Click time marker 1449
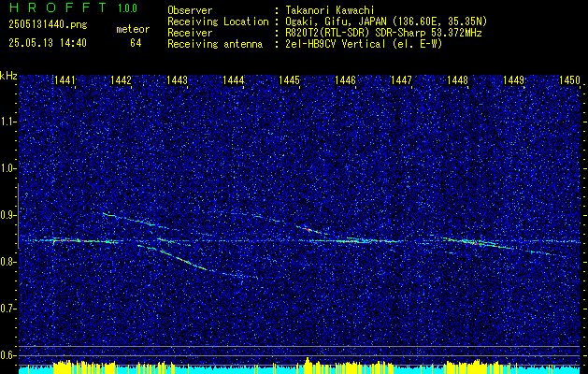Image resolution: width=588 pixels, height=374 pixels. [x=513, y=80]
